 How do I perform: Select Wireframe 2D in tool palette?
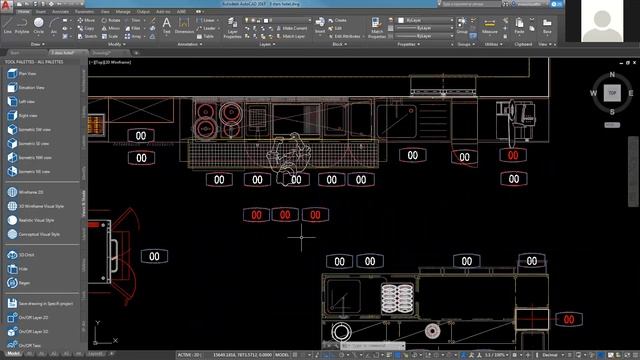(25, 192)
